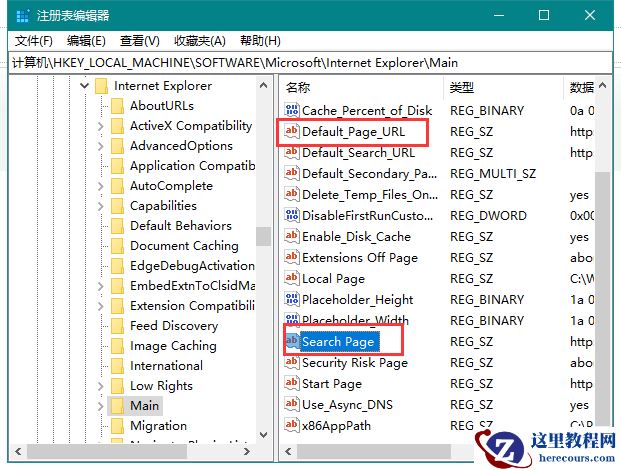Expand the EmbedExtnToClsidMa key
Viewport: 621px width, 470px height.
(x=100, y=286)
